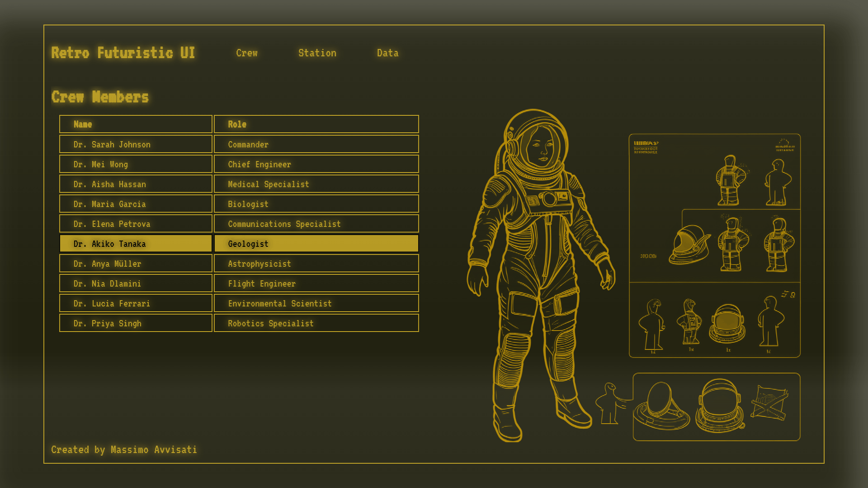The width and height of the screenshot is (868, 488).
Task: Select Dr. Lucia Ferrari name cell
Action: (136, 303)
